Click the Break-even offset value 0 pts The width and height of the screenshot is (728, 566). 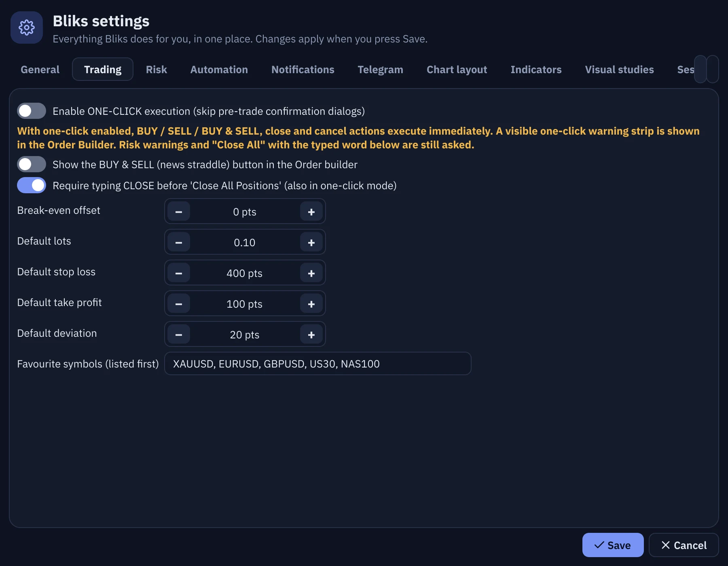245,212
